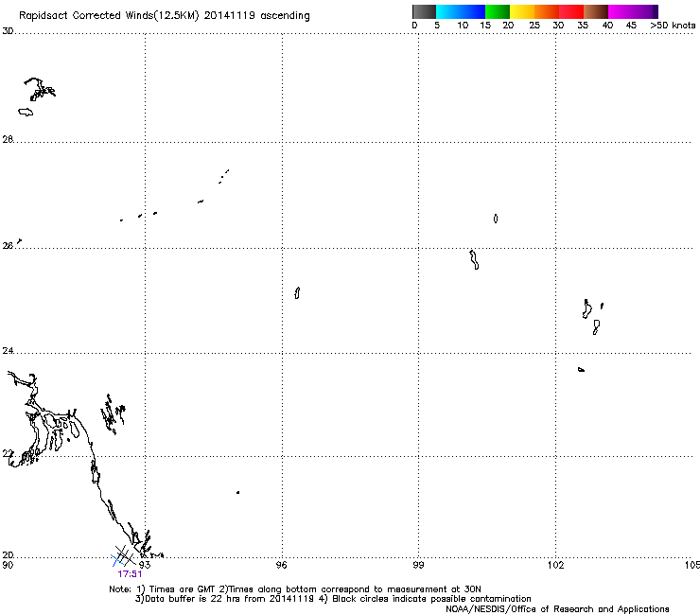Click 'Times are GMT' in the note
This screenshot has width=700, height=615.
point(183,589)
